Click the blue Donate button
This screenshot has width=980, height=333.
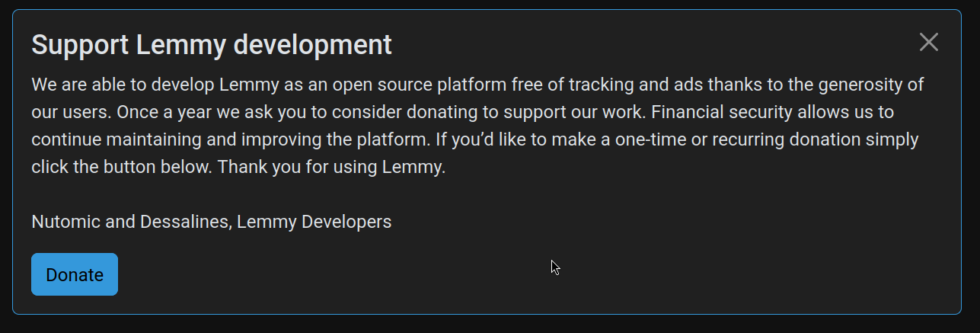pos(75,274)
